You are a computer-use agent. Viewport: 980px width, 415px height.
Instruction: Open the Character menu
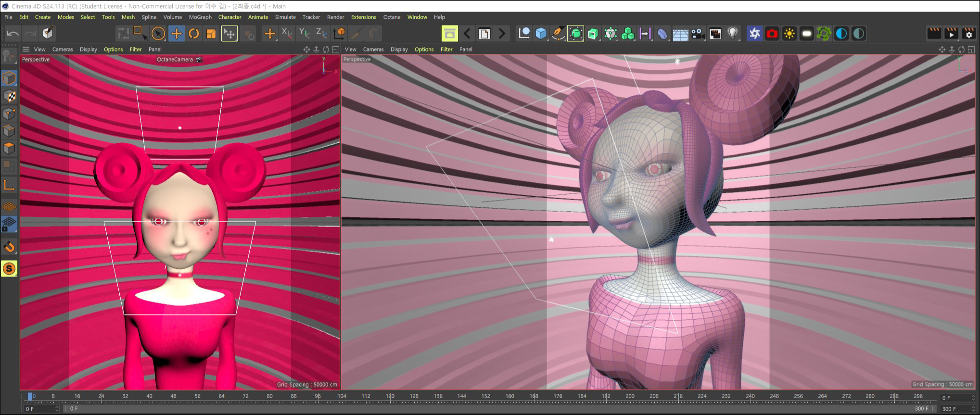[229, 17]
